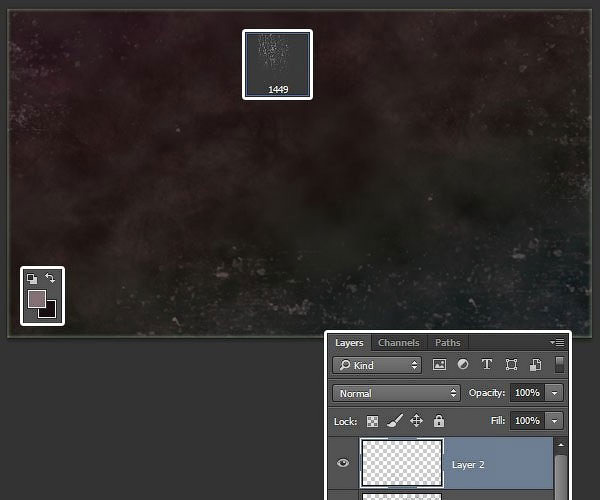
Task: Filter layers by shape layers icon
Action: point(511,365)
